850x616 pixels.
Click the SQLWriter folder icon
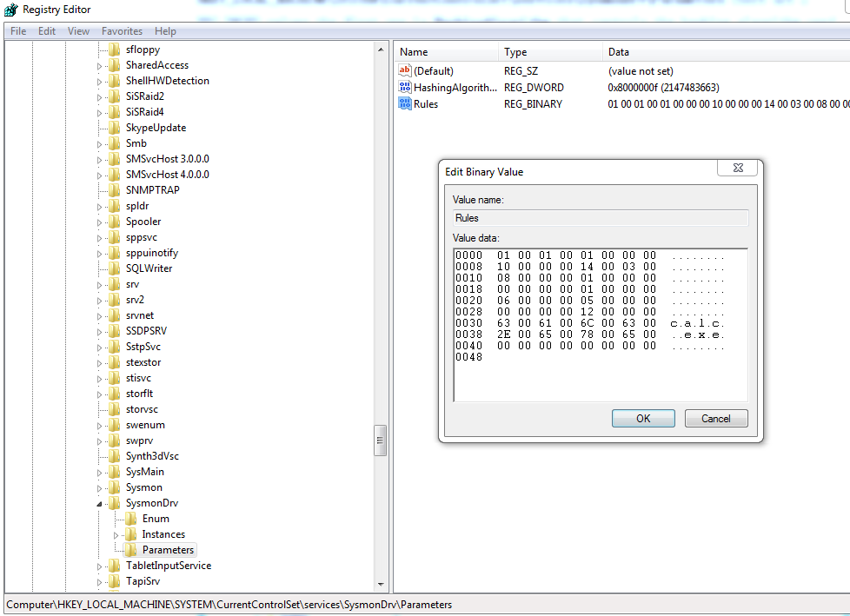(115, 268)
